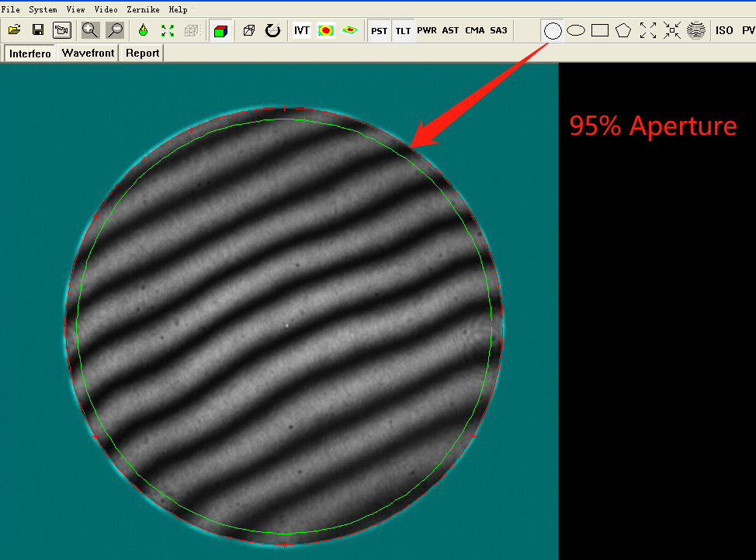Switch to the Wavefront tab
The image size is (756, 560).
click(88, 53)
